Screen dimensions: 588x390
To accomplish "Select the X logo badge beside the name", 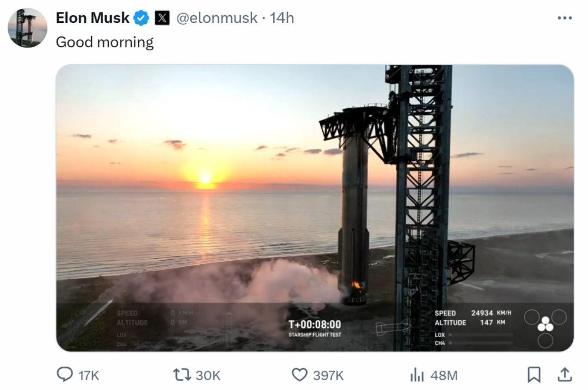I will (162, 17).
